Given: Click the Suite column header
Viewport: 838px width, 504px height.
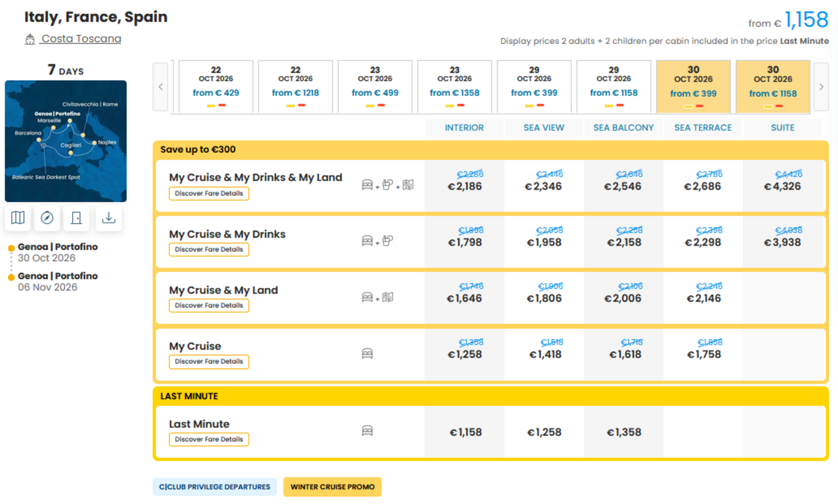Looking at the screenshot, I should [x=783, y=127].
